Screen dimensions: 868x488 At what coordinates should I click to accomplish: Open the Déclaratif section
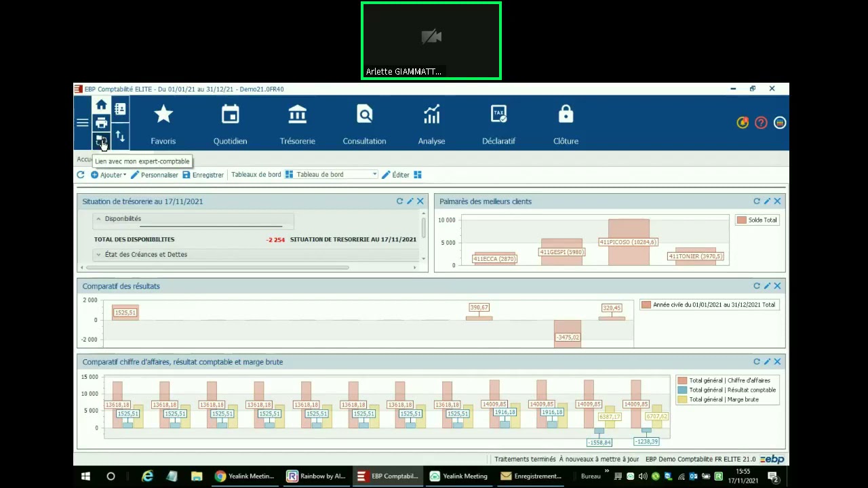point(499,125)
